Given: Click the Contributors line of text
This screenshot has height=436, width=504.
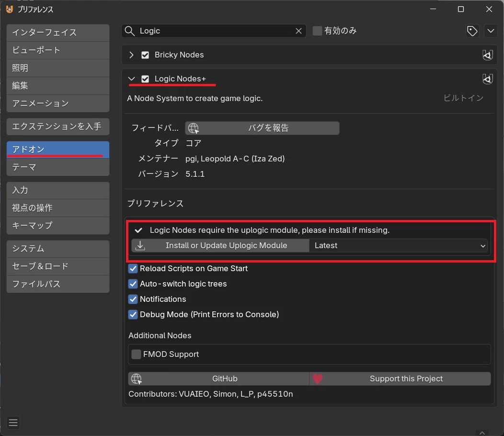Looking at the screenshot, I should [210, 394].
